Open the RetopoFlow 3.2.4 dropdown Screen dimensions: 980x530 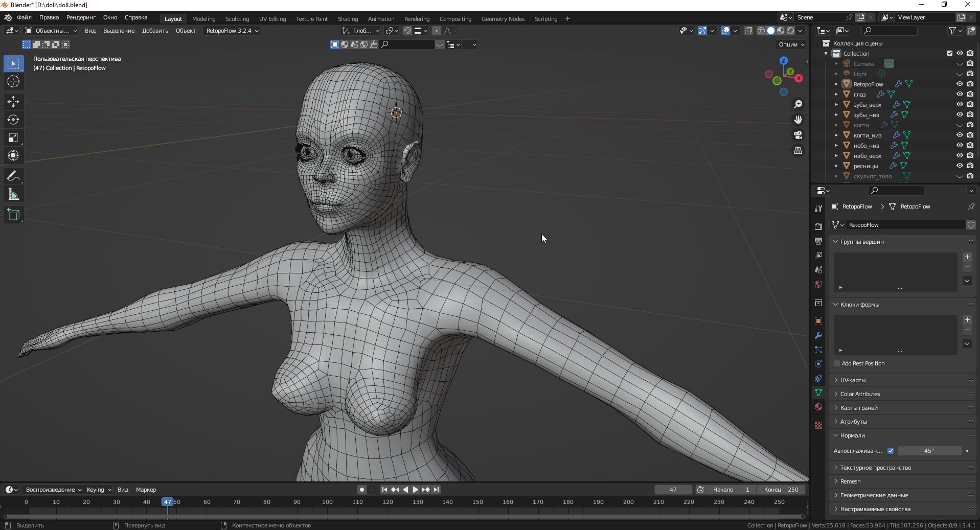pos(232,31)
